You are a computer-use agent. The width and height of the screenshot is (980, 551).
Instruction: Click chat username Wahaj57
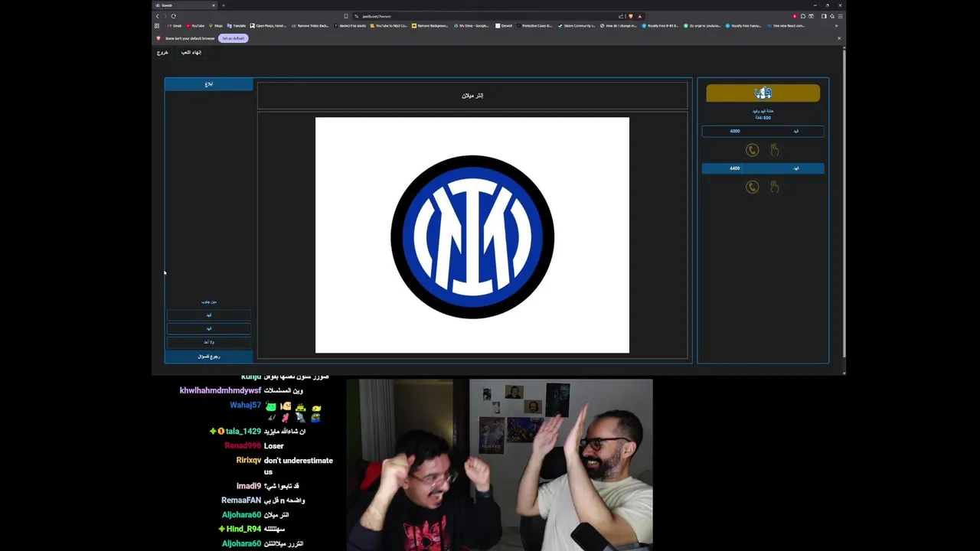tap(245, 405)
